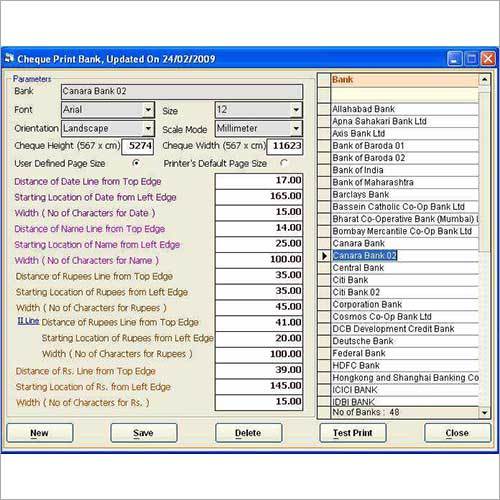
Task: Click the Save button
Action: 144,433
